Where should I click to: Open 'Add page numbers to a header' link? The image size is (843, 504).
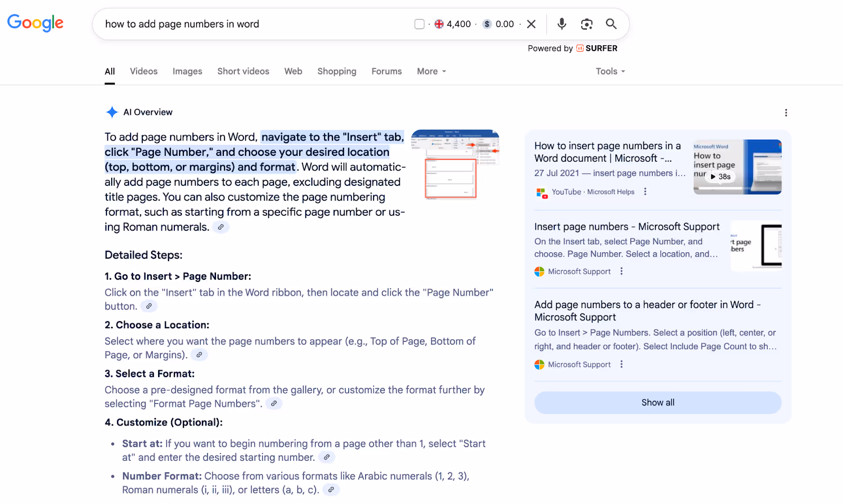click(x=648, y=311)
